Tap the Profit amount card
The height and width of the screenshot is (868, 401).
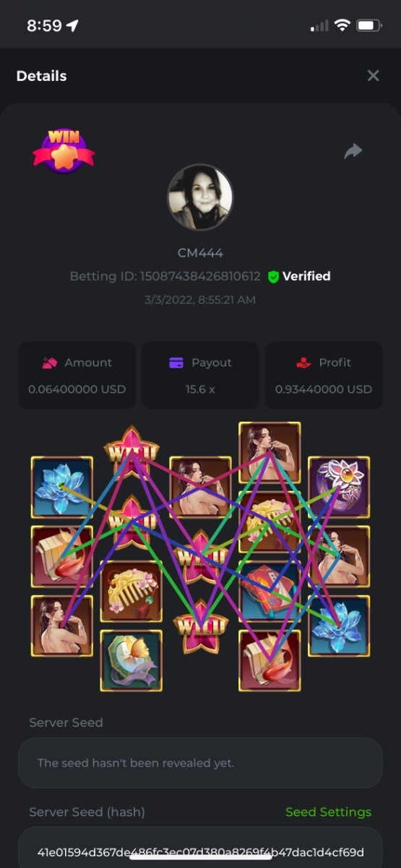coord(324,375)
